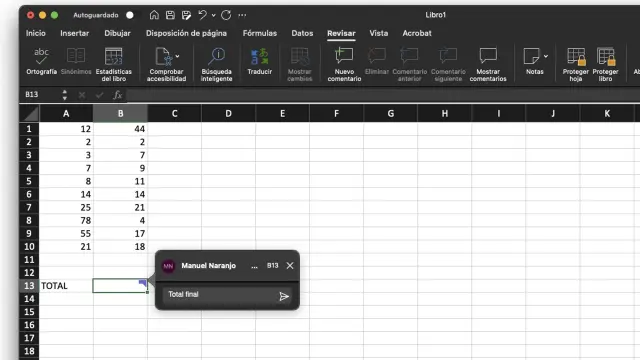Open Búsqueda inteligente

(216, 64)
